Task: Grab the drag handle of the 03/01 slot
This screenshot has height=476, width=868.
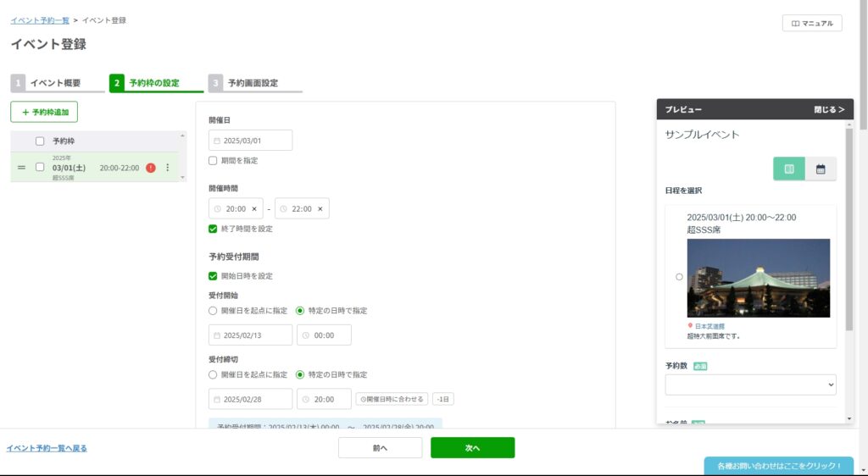Action: pyautogui.click(x=21, y=168)
